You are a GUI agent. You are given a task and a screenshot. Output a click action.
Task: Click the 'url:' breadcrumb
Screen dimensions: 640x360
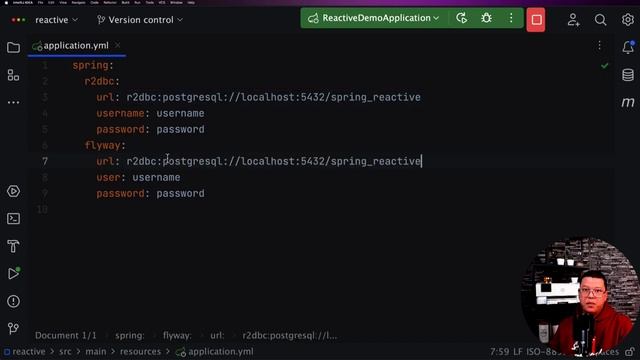tap(217, 336)
